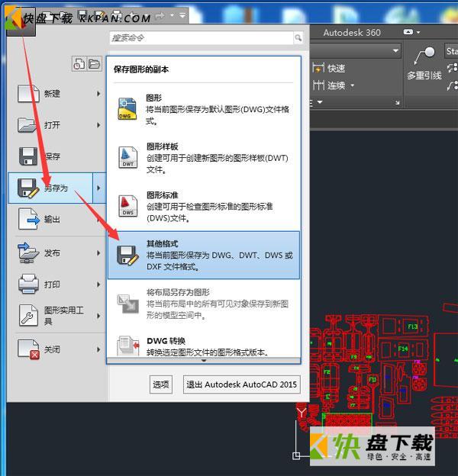Click the scroll-down arrow below save list

[x=204, y=361]
